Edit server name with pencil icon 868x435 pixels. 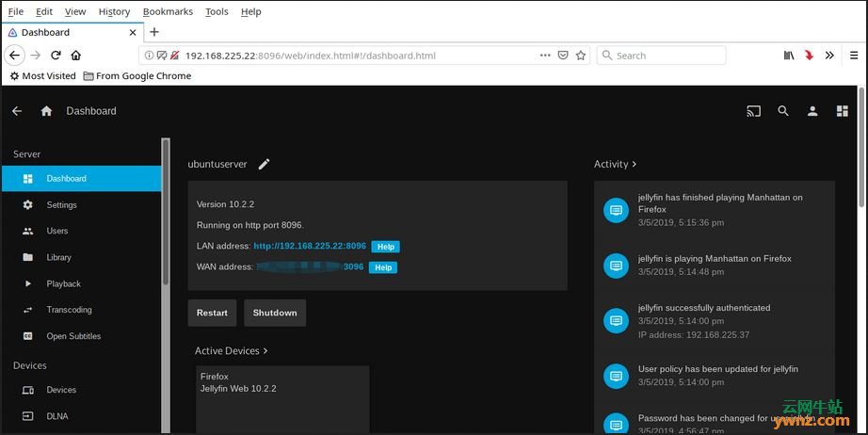pyautogui.click(x=264, y=164)
